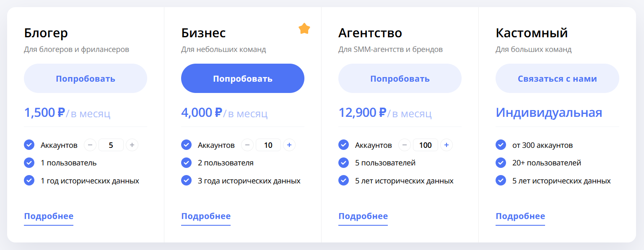Click checkmark beside "3 года исторических данных"
The height and width of the screenshot is (250, 644).
tap(186, 180)
